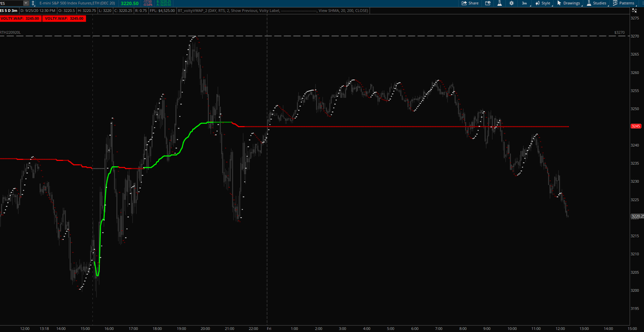Viewport: 644px width, 332px height.
Task: Click the 3195 price axis label
Action: [635, 308]
